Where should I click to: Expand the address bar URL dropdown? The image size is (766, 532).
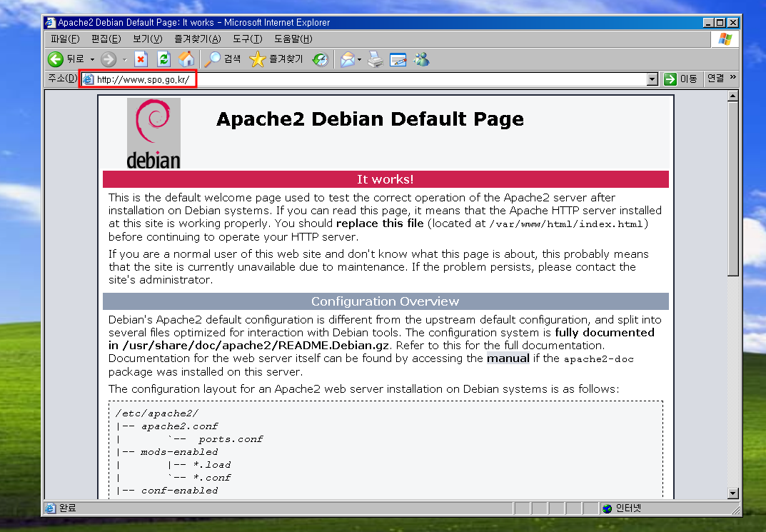[652, 79]
